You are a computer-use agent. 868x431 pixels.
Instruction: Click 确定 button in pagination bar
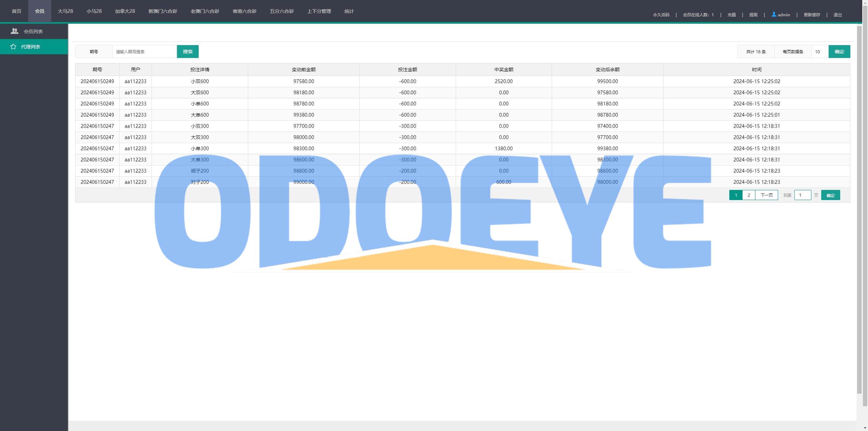point(830,195)
